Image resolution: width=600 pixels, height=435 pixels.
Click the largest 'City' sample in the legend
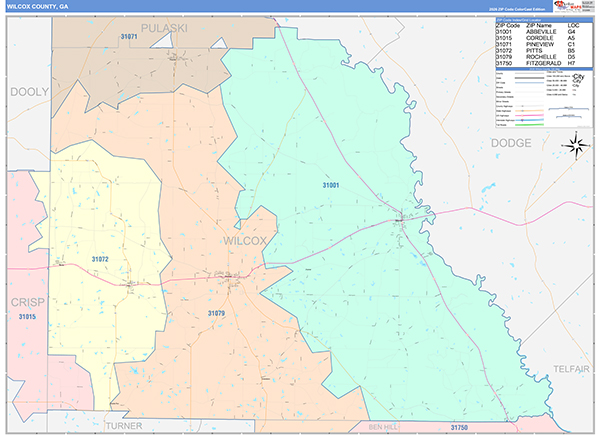579,76
